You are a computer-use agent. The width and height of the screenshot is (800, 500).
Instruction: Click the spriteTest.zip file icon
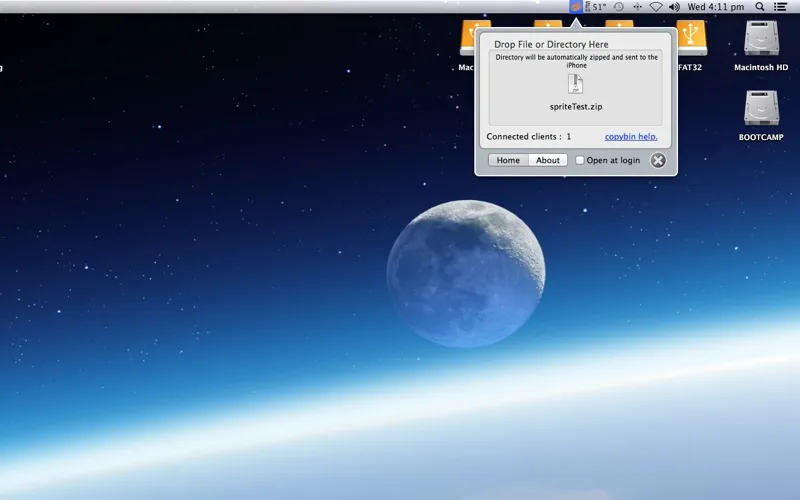click(x=575, y=84)
